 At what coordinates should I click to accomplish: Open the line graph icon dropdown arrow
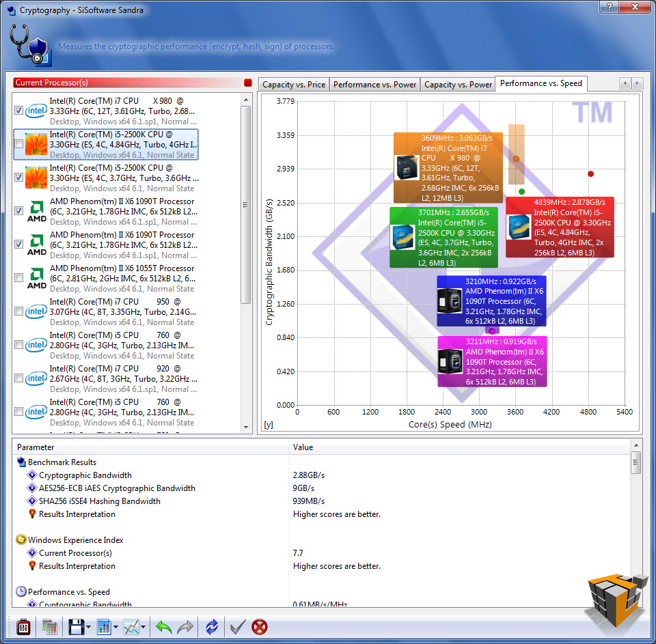(x=143, y=627)
